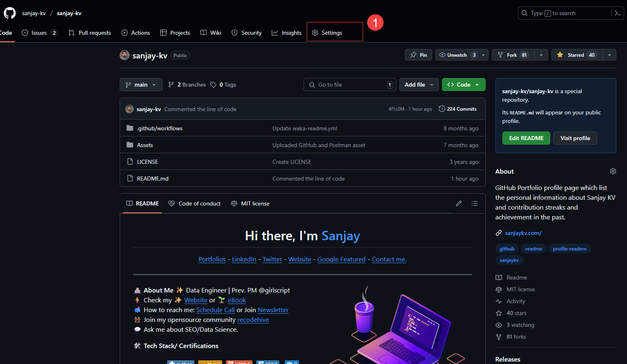Open the README.md file
627x364 pixels.
pos(153,179)
